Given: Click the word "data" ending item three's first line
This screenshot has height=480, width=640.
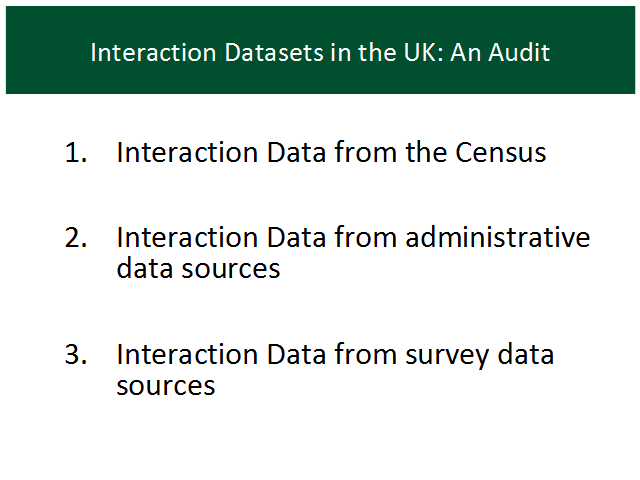Looking at the screenshot, I should coord(526,354).
